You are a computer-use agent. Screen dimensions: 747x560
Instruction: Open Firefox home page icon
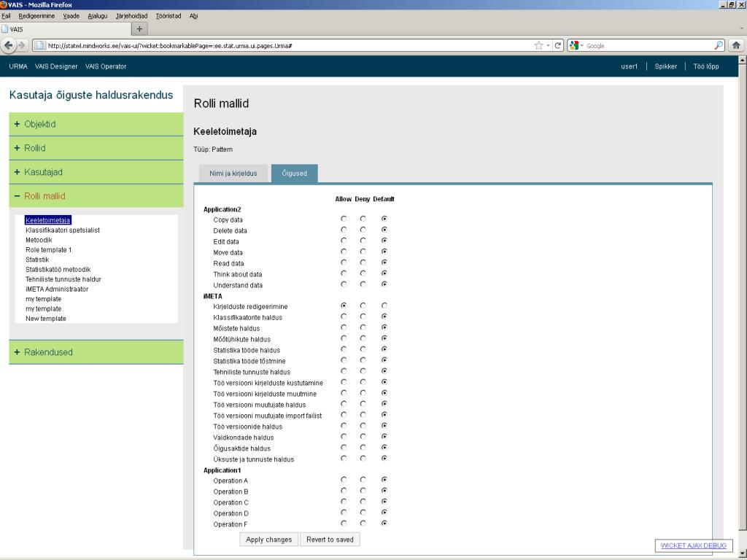point(736,46)
